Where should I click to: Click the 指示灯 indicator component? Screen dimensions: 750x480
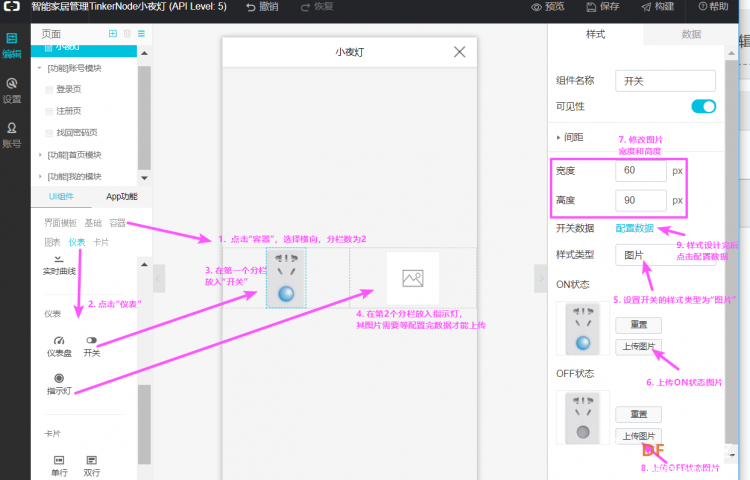point(59,384)
